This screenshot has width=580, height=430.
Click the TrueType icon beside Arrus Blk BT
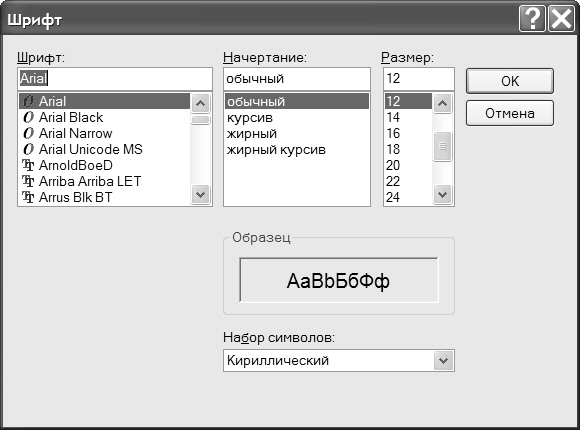(28, 197)
